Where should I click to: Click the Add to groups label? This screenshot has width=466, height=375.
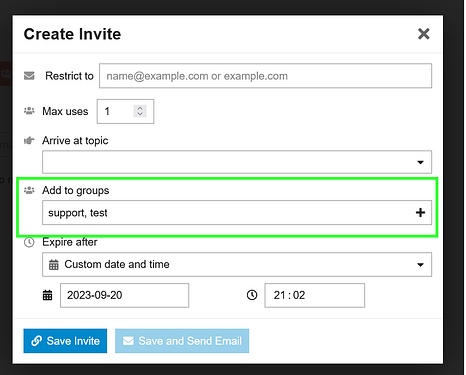(76, 190)
